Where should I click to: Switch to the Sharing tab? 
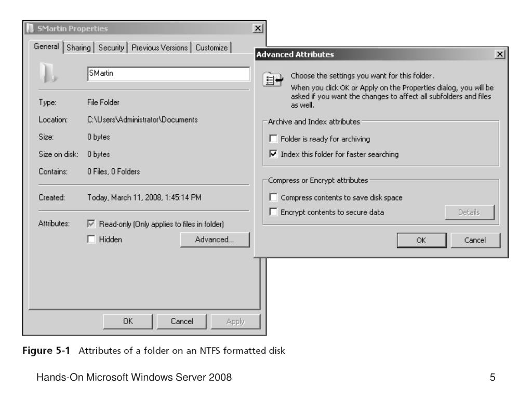pos(79,47)
